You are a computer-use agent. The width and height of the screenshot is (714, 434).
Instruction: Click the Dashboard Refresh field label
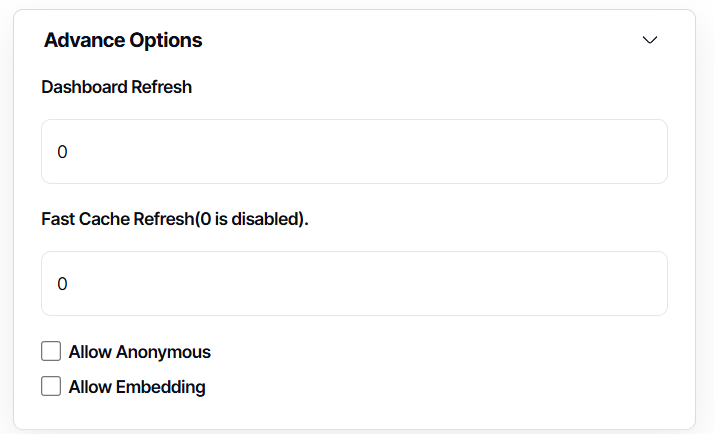pos(116,87)
